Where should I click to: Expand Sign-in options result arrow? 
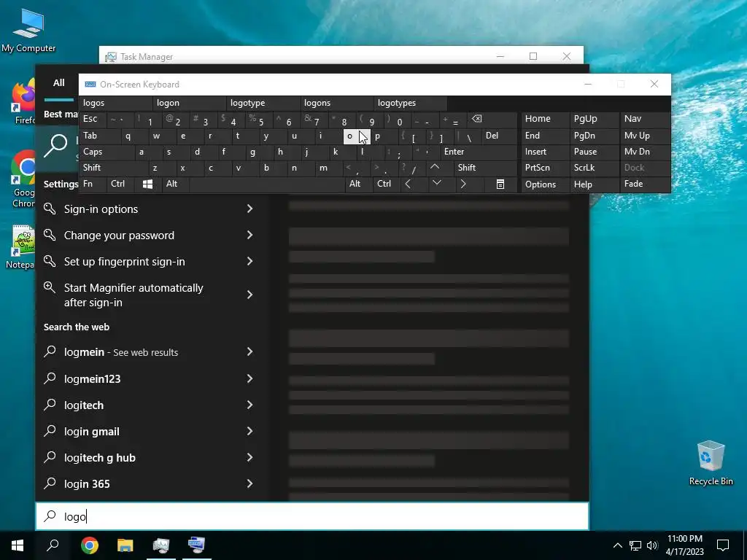click(249, 209)
